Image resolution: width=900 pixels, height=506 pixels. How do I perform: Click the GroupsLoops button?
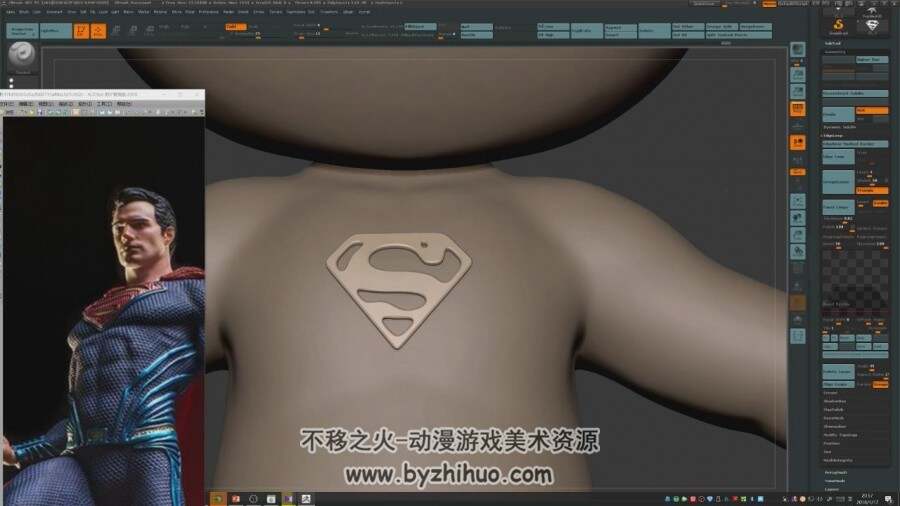838,181
